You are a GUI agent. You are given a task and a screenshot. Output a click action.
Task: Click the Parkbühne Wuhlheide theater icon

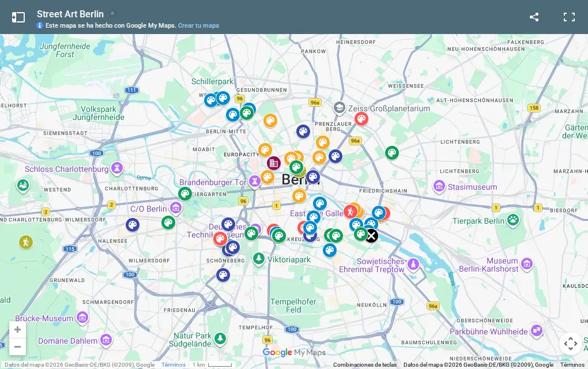coord(537,330)
